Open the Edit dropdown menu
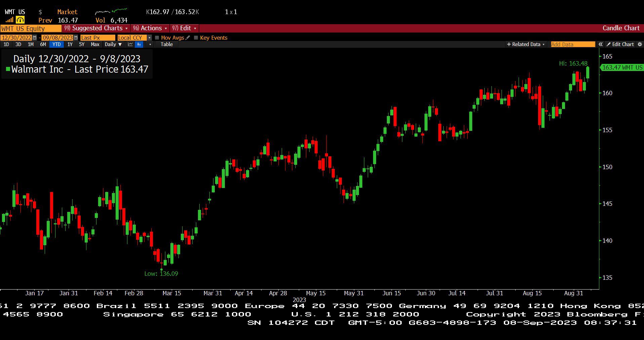Image resolution: width=644 pixels, height=340 pixels. pos(184,28)
